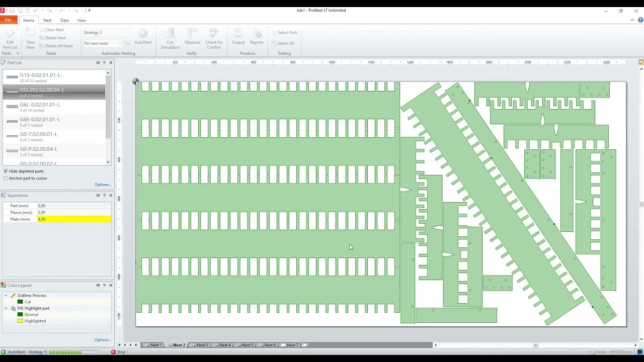644x362 pixels.
Task: Open the Customize Quick Access Toolbar dropdown
Action: click(x=89, y=10)
